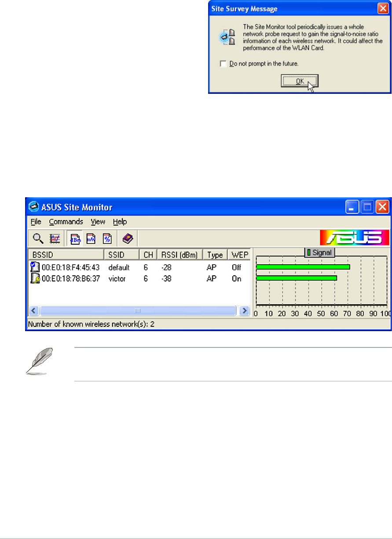
Task: Tick 'Do not prompt in the future' checkbox
Action: coord(223,64)
